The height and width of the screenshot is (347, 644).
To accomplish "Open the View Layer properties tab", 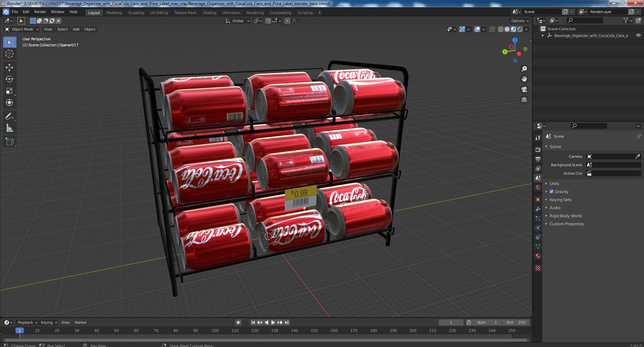I will click(538, 168).
